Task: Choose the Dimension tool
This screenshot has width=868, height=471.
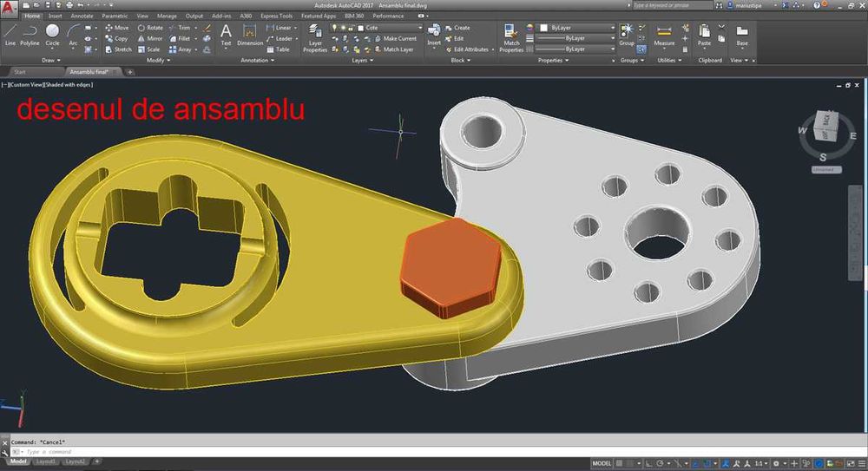Action: click(x=250, y=35)
